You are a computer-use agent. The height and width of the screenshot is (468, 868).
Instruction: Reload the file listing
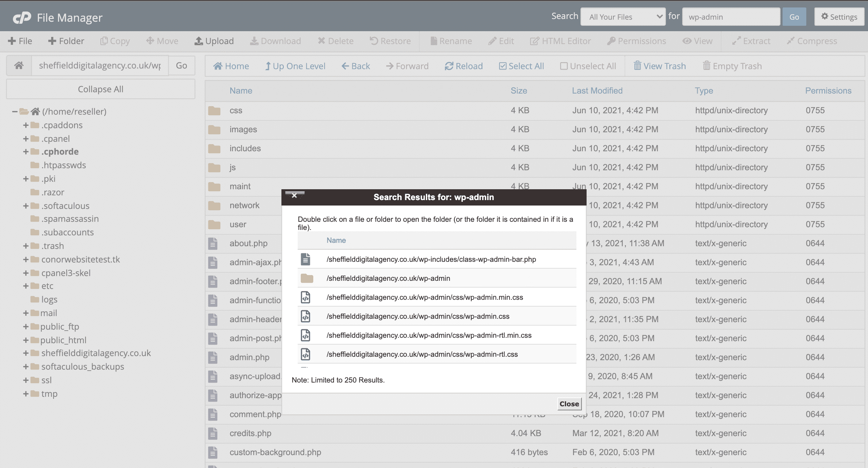point(463,66)
